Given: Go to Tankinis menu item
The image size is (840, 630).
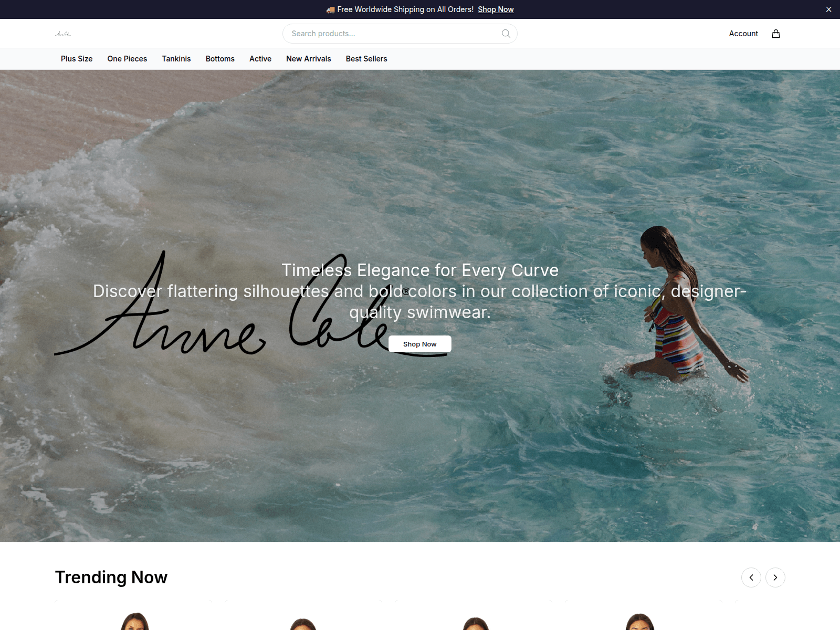Looking at the screenshot, I should pyautogui.click(x=176, y=59).
